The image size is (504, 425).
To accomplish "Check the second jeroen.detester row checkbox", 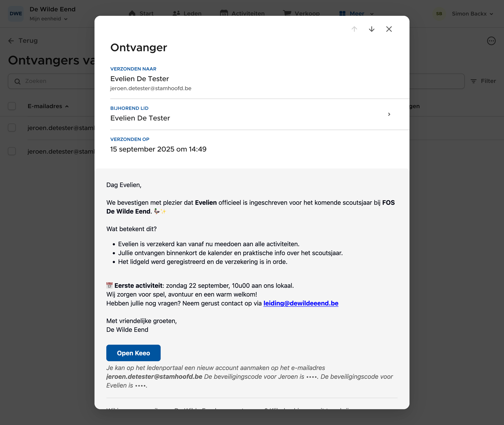I will (12, 151).
